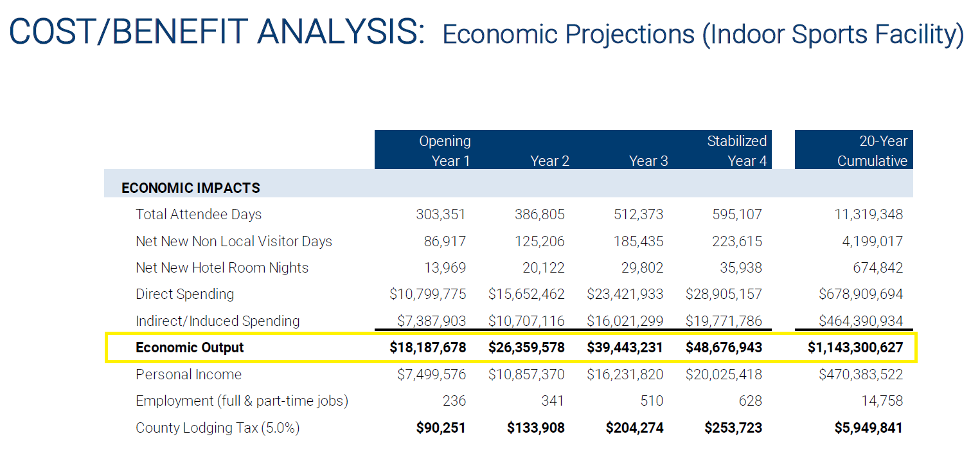Click the cumulative attendee days value 11,319,348
The image size is (980, 468).
point(869,214)
